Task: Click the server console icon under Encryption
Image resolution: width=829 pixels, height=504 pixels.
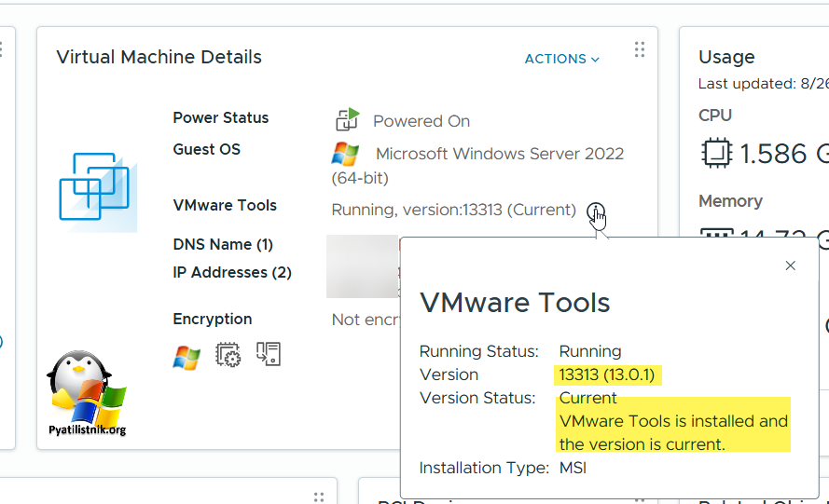Action: [269, 353]
